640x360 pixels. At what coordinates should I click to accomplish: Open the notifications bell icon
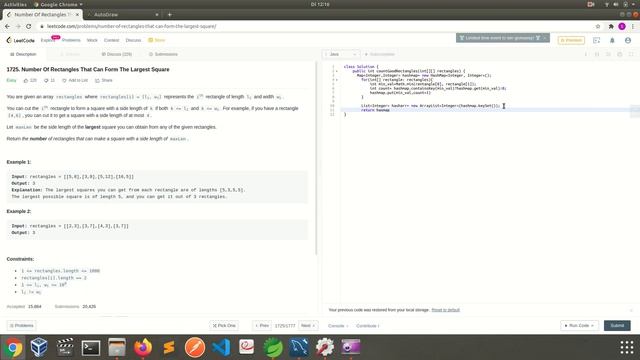[612, 40]
